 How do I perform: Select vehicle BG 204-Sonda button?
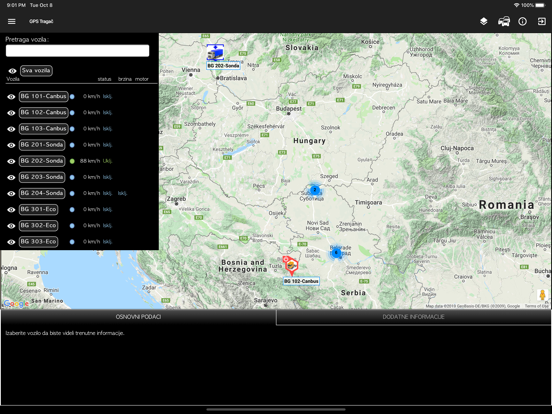[x=42, y=193]
